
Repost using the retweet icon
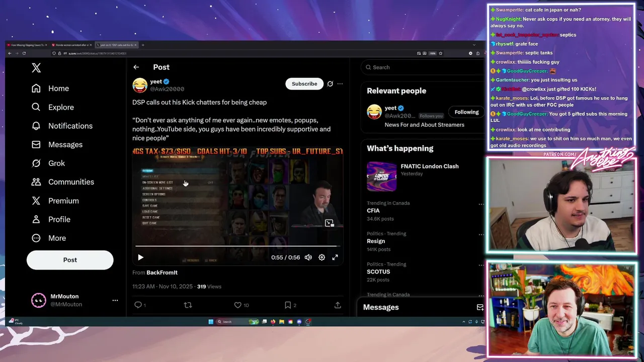188,305
